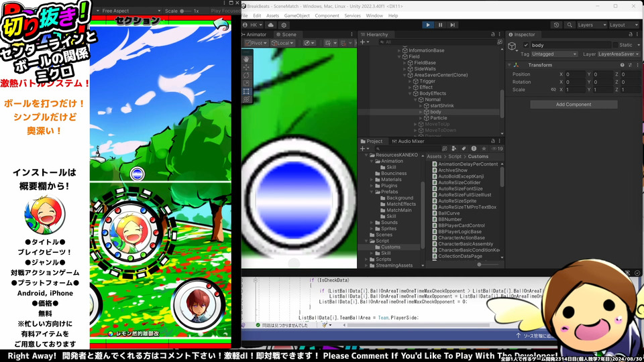
Task: Lock the Hierarchy panel
Action: point(493,34)
